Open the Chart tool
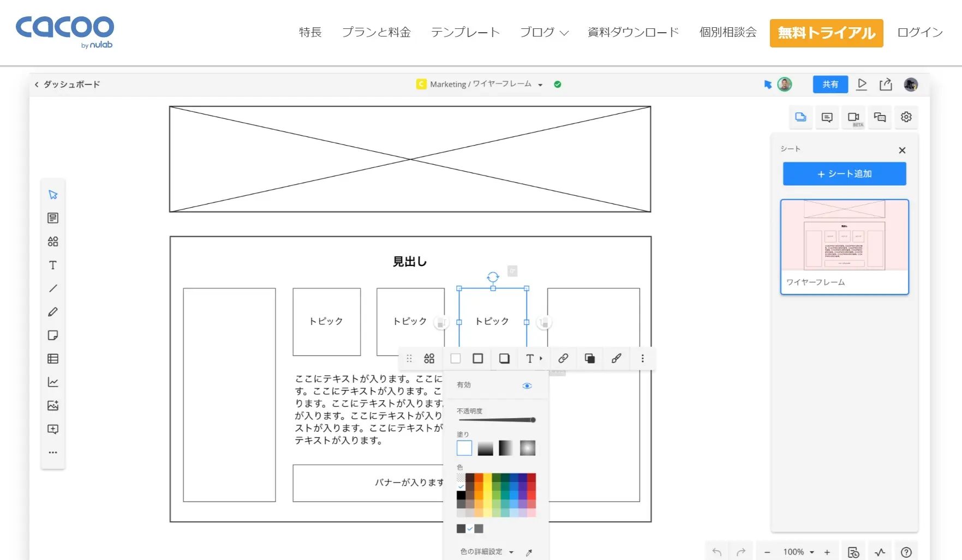 click(x=53, y=382)
